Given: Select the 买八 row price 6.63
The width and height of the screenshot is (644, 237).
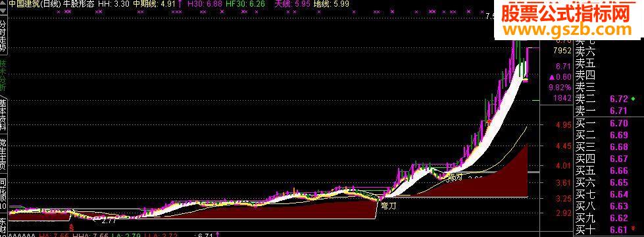Looking at the screenshot, I should point(618,206).
